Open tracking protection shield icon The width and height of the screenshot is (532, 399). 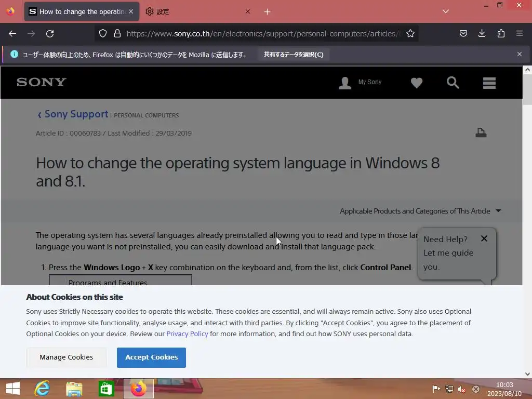tap(103, 34)
